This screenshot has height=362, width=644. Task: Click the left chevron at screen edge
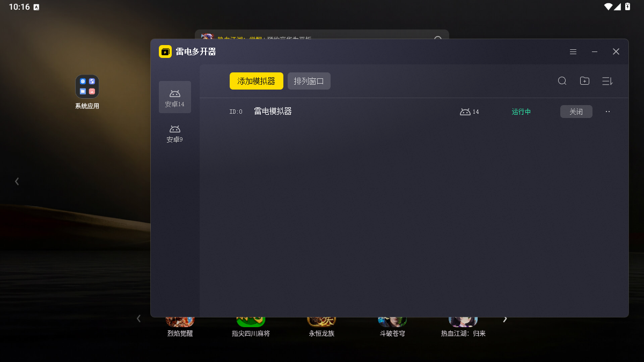[17, 181]
